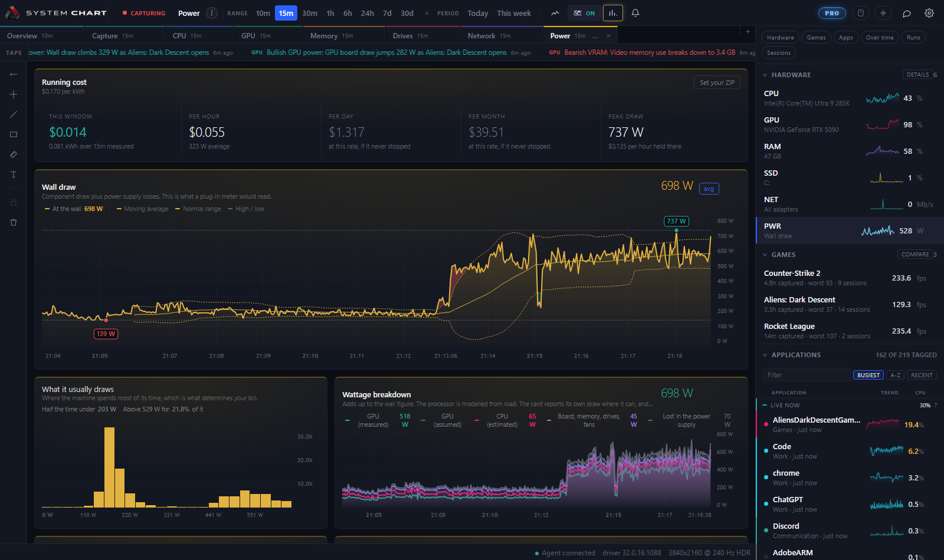This screenshot has width=944, height=560.
Task: Select the back arrow drawing tool
Action: 14,74
